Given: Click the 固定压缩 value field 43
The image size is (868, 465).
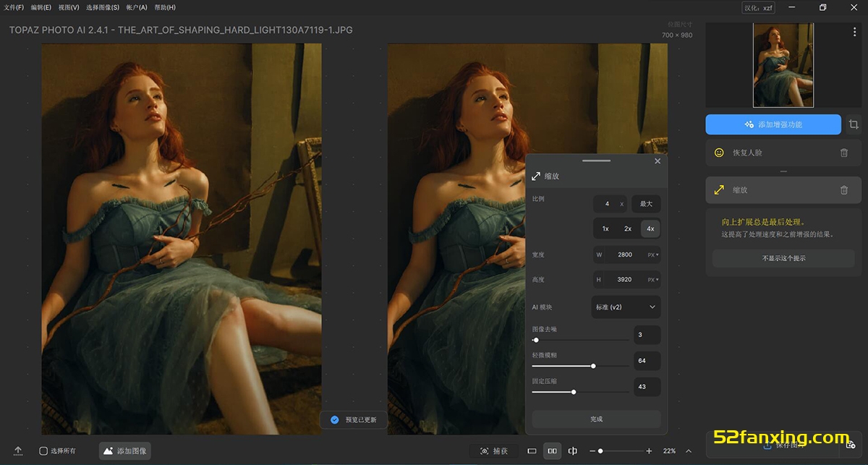Looking at the screenshot, I should 647,386.
